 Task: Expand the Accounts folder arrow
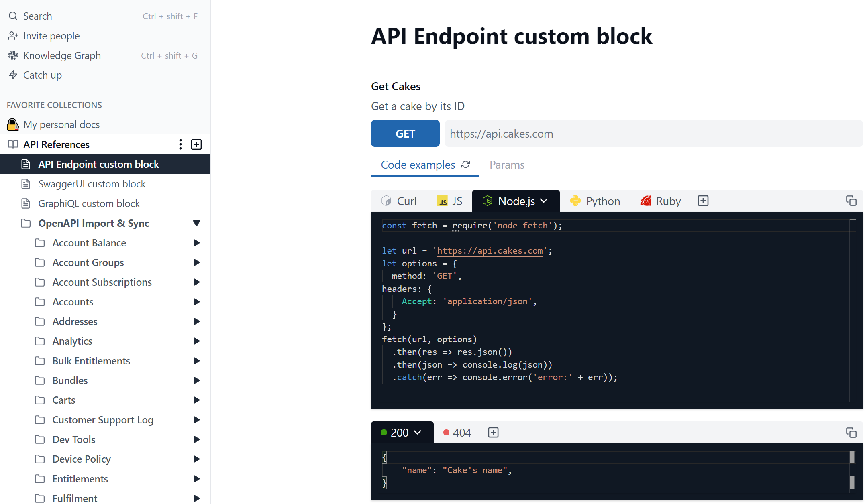(x=196, y=302)
